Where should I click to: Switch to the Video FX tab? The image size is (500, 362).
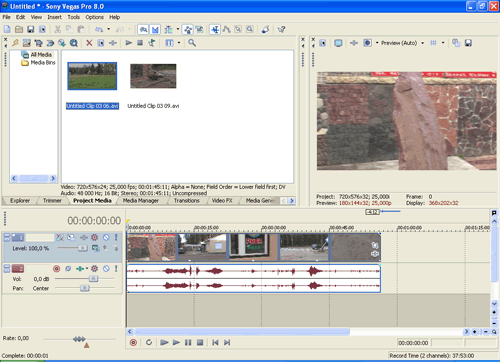(x=222, y=201)
